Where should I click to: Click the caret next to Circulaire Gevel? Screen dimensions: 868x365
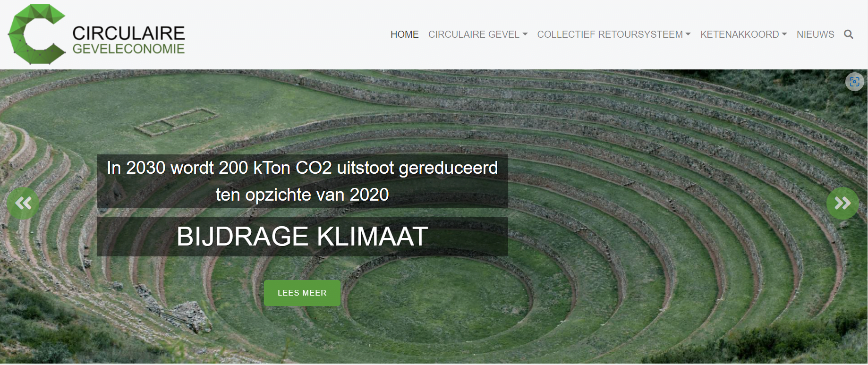pyautogui.click(x=525, y=34)
